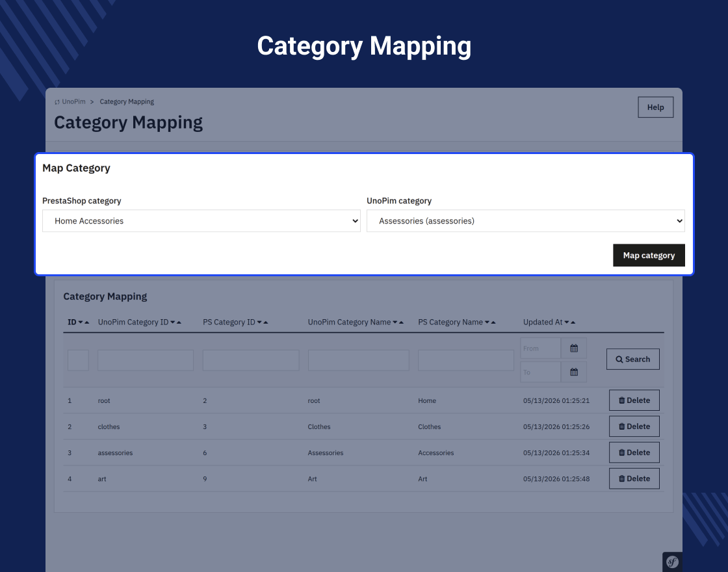The height and width of the screenshot is (572, 728).
Task: Open the Help page
Action: pos(656,107)
